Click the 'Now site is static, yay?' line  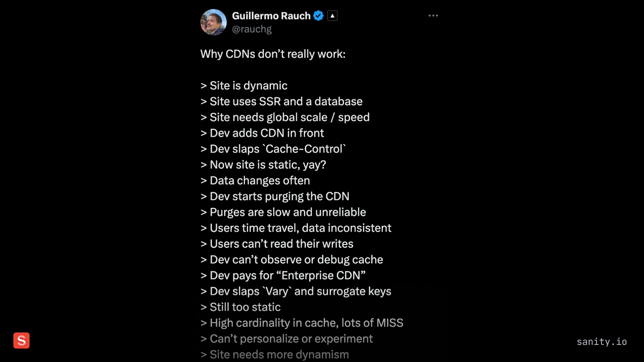point(263,164)
